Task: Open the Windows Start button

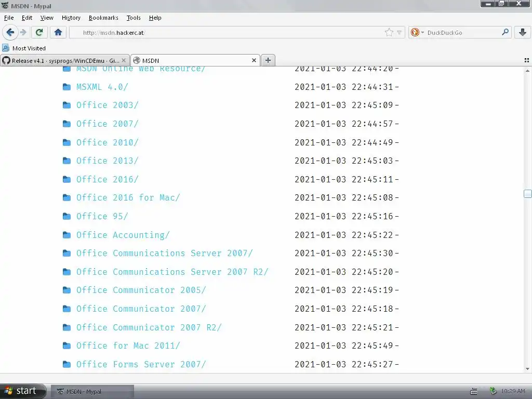Action: point(22,391)
